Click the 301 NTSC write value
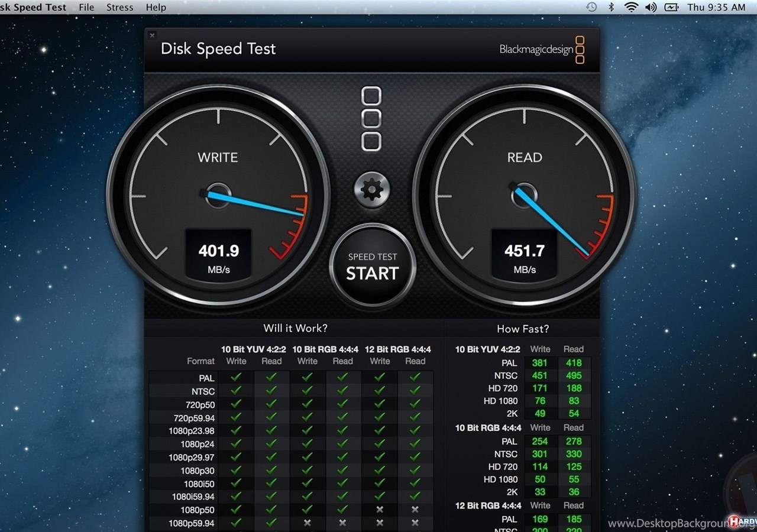Image resolution: width=757 pixels, height=532 pixels. pos(540,454)
